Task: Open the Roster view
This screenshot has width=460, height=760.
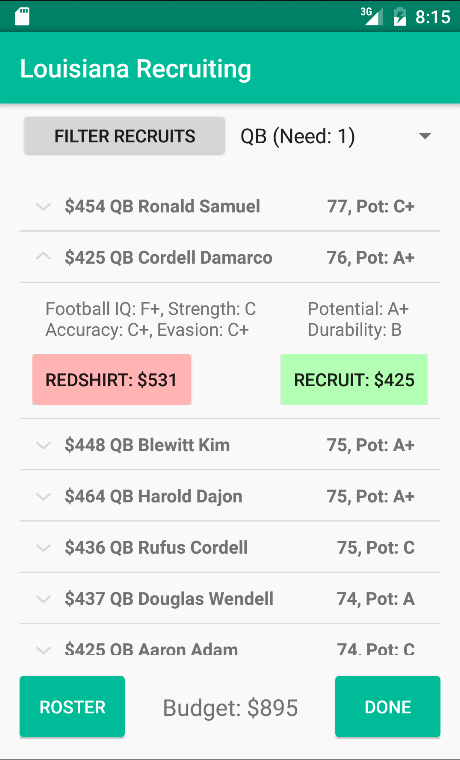Action: coord(72,707)
